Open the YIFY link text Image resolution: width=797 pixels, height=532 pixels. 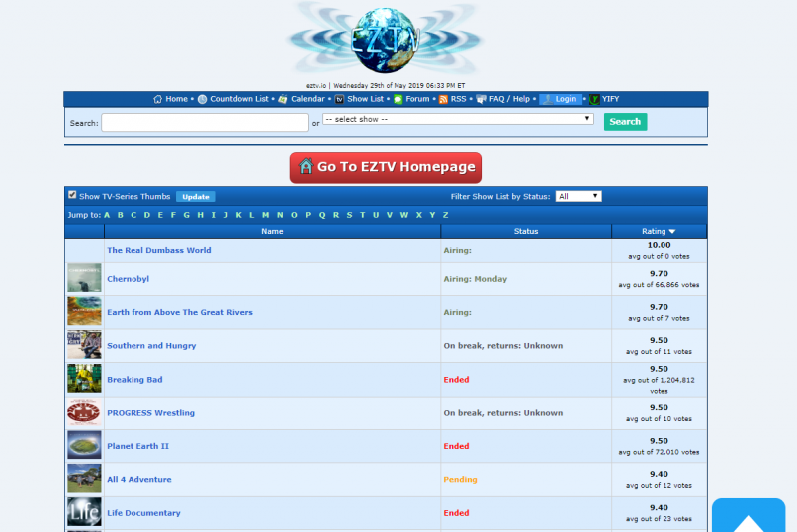(610, 99)
